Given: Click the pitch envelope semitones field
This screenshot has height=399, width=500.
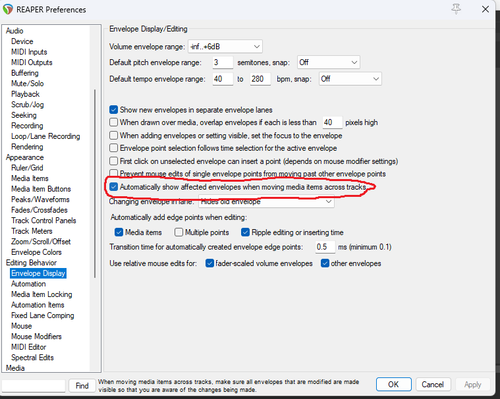Looking at the screenshot, I should (223, 62).
